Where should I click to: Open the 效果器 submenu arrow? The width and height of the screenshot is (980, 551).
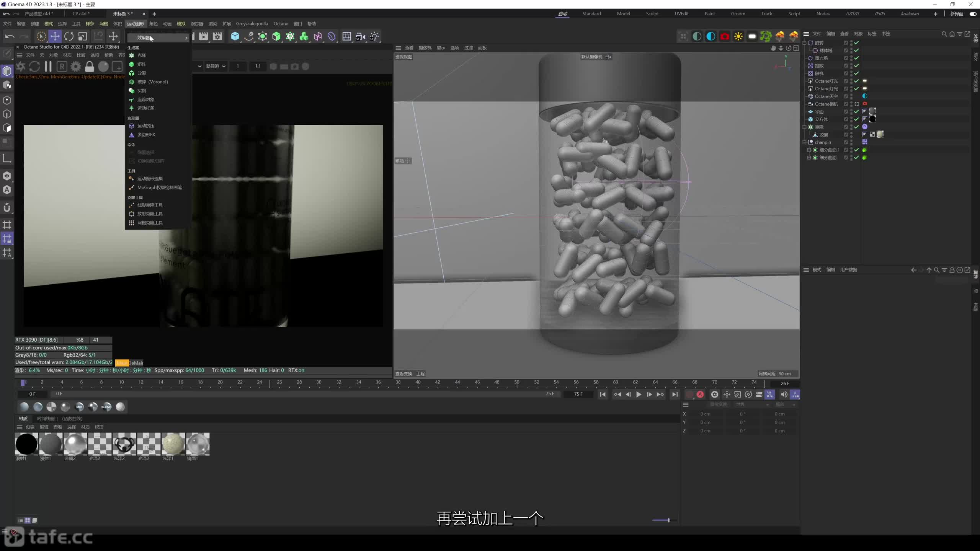click(x=186, y=38)
